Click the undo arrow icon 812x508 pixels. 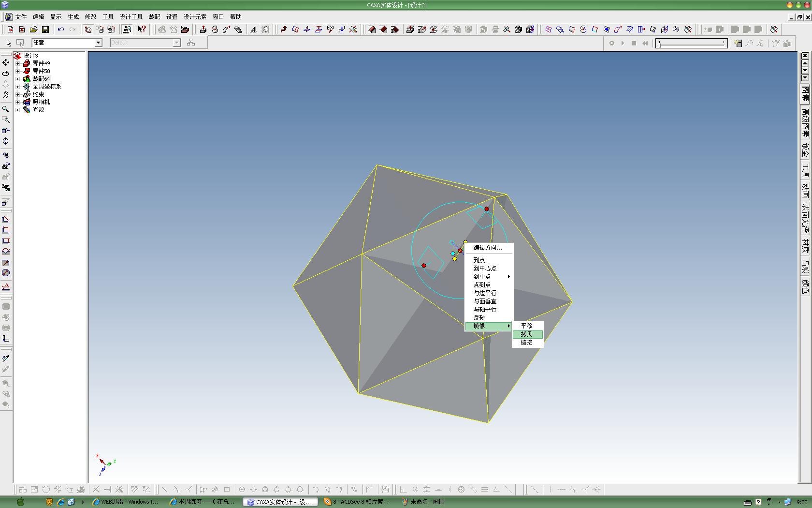pos(60,30)
